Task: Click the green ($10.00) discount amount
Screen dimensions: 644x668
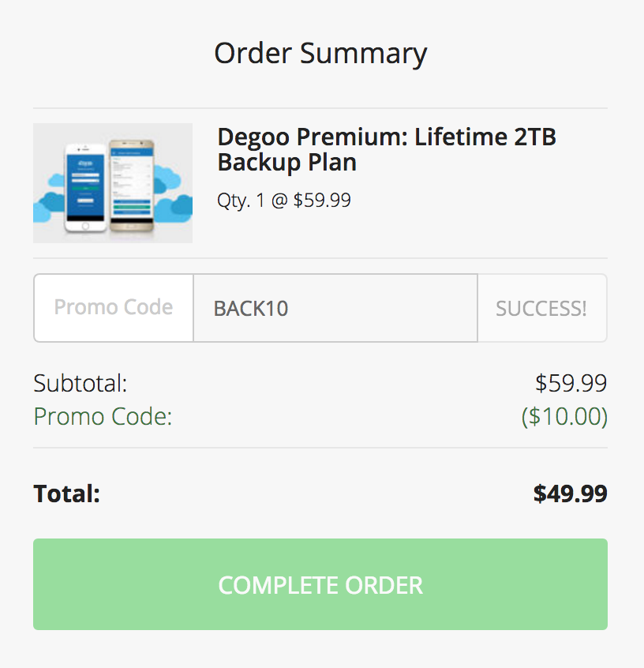Action: coord(564,416)
